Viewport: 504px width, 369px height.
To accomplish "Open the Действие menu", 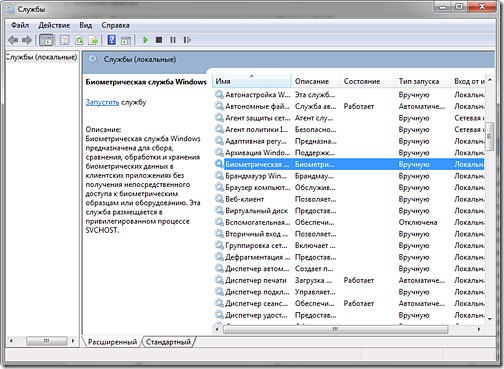I will click(x=54, y=25).
